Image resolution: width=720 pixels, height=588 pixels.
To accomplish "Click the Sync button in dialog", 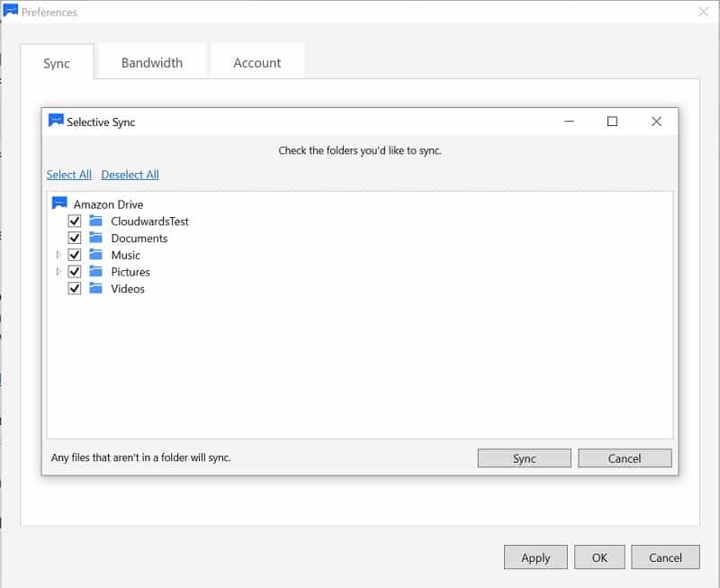I will tap(525, 458).
